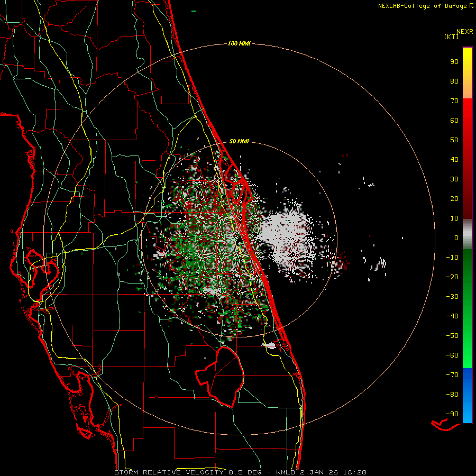476x476 pixels.
Task: Click the 100 NMI range ring label
Action: pyautogui.click(x=239, y=44)
